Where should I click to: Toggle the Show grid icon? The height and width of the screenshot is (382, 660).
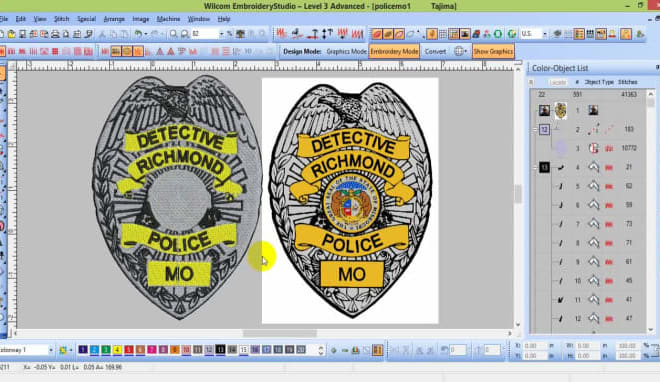[443, 34]
